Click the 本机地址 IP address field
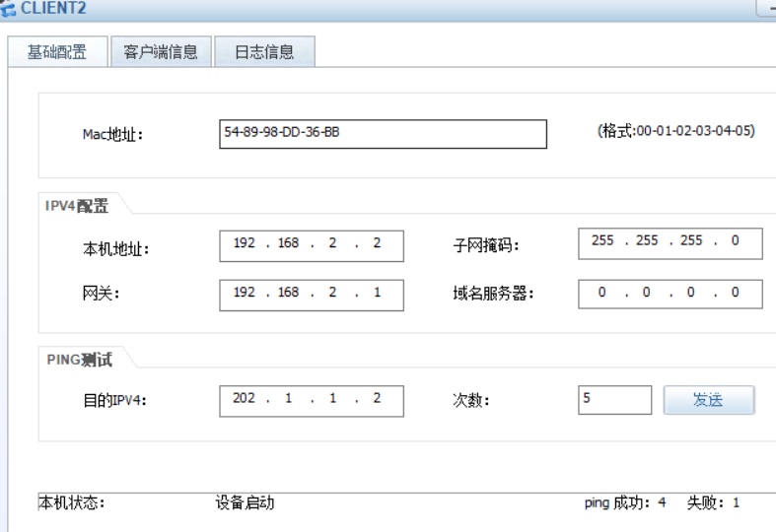Screen dimensions: 776x532 click(x=312, y=245)
